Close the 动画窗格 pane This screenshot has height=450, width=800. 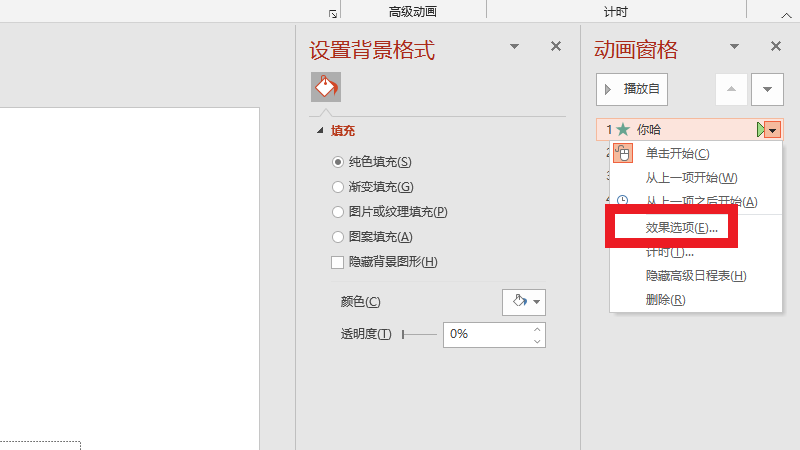pyautogui.click(x=775, y=46)
